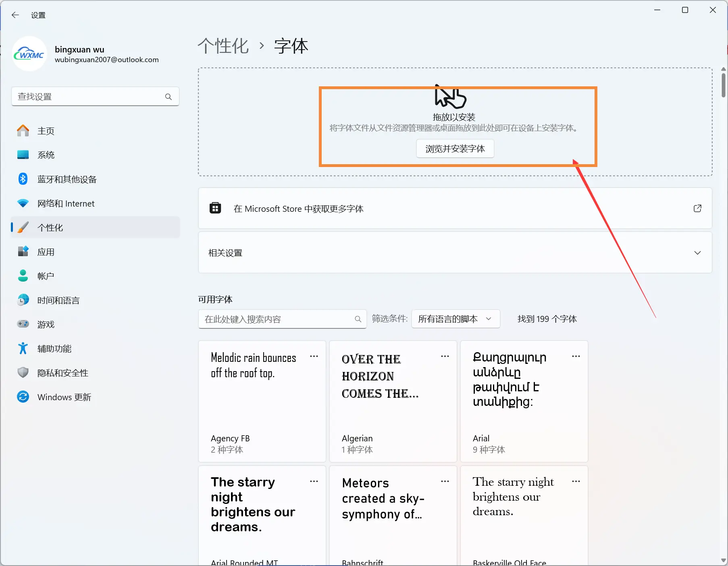Open the three-dot menu on the Arial card

(576, 356)
